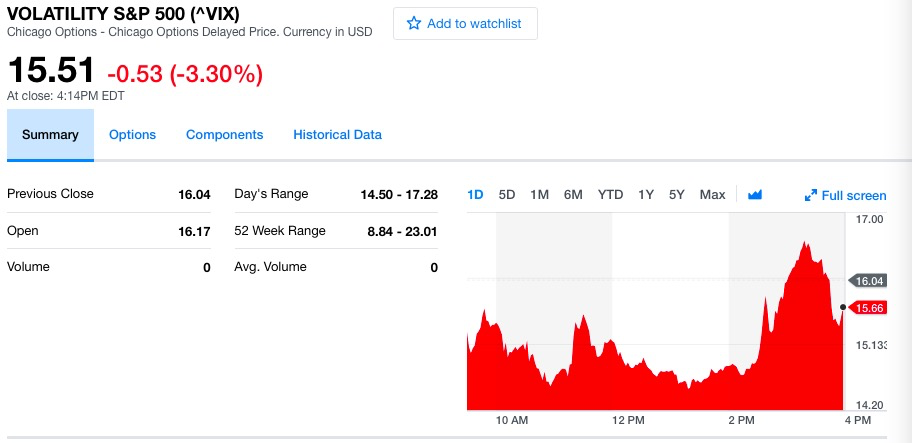Click the 16.04 previous close chart label
This screenshot has height=443, width=912.
[x=868, y=281]
